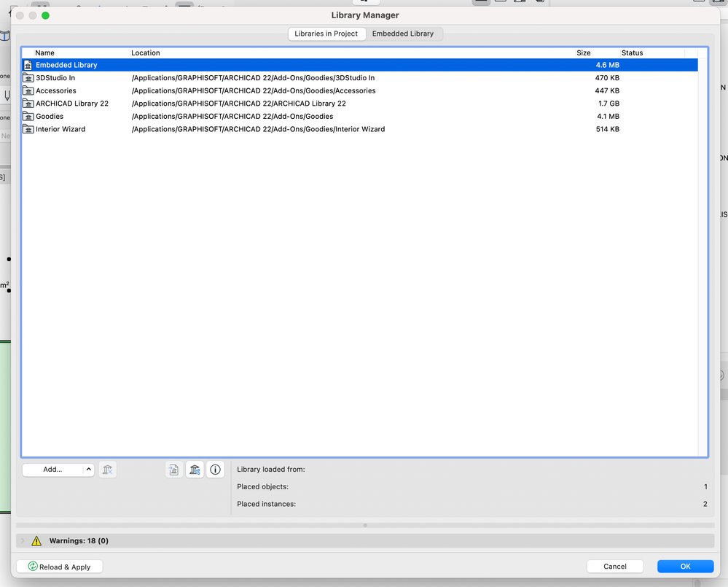This screenshot has height=587, width=728.
Task: Select the Libraries in Project tab
Action: [x=326, y=34]
